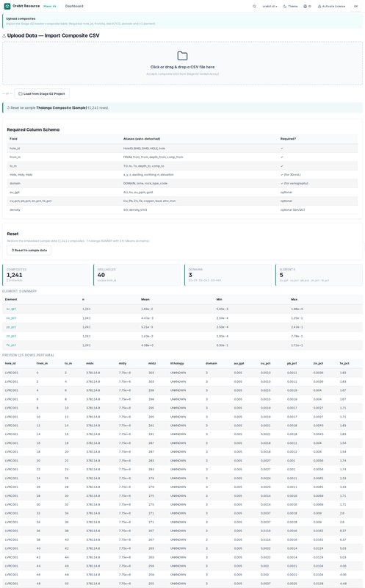This screenshot has height=588, width=365.
Task: Click the folder icon in the CSV drop zone
Action: pyautogui.click(x=182, y=56)
